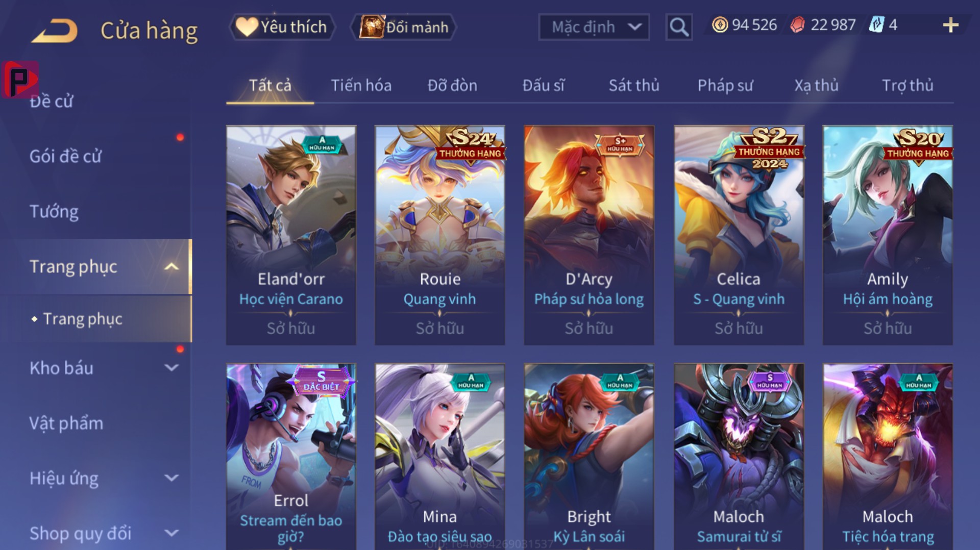
Task: Tap the plus icon to add currency
Action: 950,25
